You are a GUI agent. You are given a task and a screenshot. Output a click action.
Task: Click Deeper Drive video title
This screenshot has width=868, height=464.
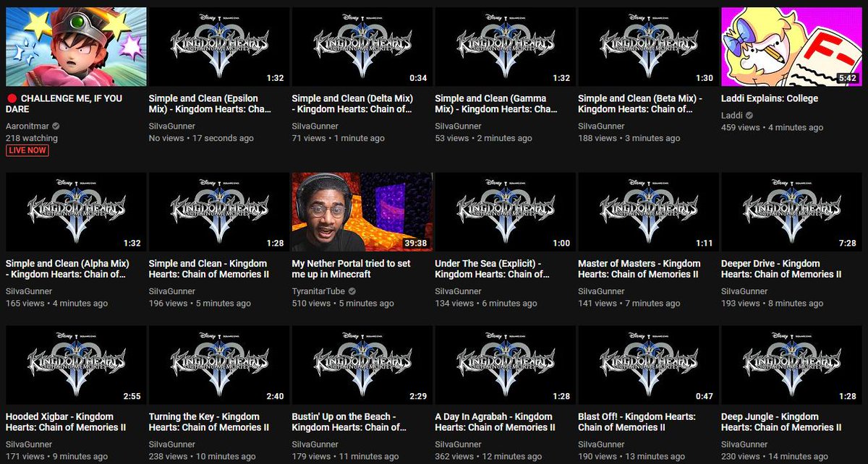tap(781, 269)
